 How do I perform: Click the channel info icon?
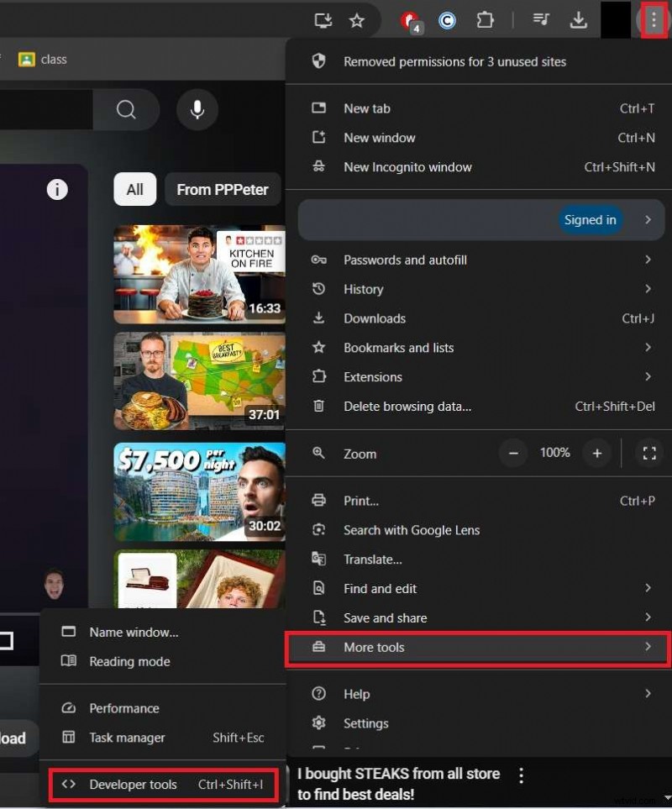tap(57, 189)
